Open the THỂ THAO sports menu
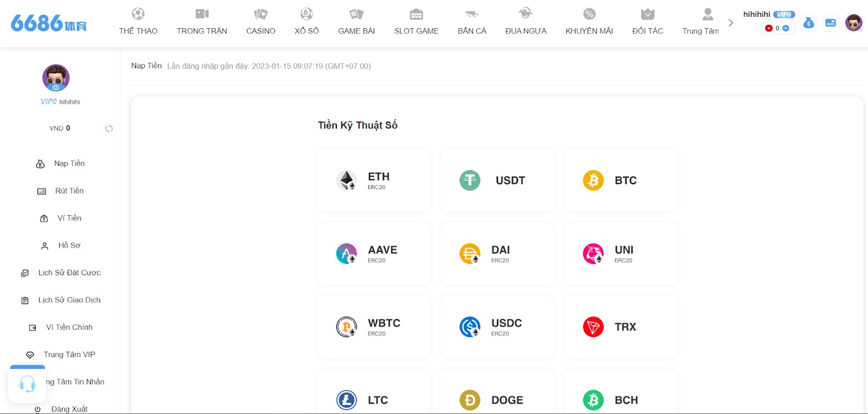Viewport: 868px width, 414px height. point(138,22)
